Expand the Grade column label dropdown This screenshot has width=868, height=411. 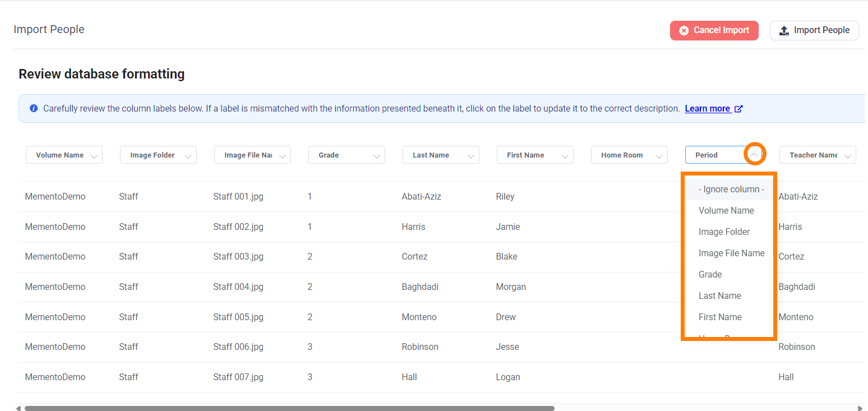click(347, 155)
